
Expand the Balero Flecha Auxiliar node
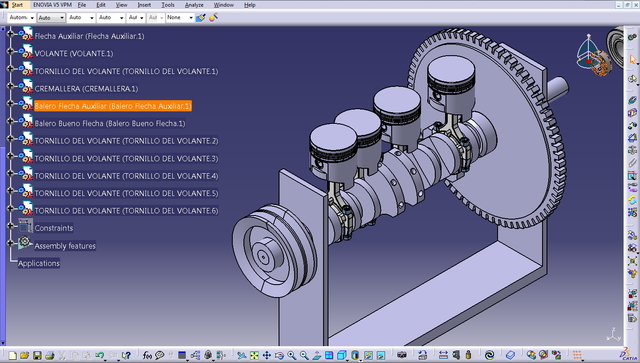pos(11,103)
